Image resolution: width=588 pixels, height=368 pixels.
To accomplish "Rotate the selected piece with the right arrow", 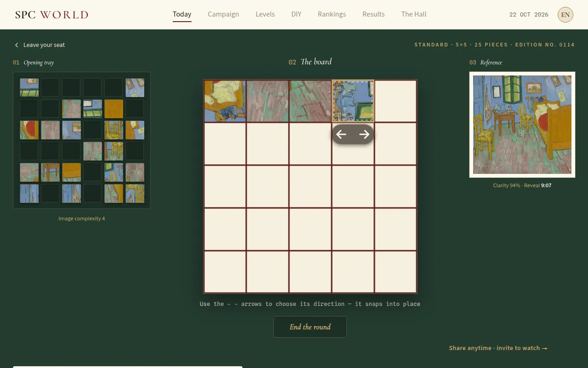I will pyautogui.click(x=364, y=134).
